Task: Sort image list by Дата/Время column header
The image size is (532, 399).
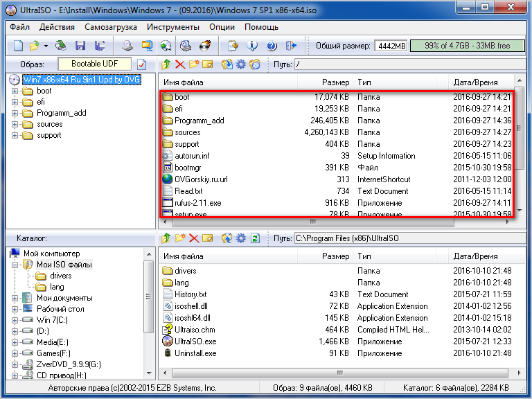Action: 481,82
